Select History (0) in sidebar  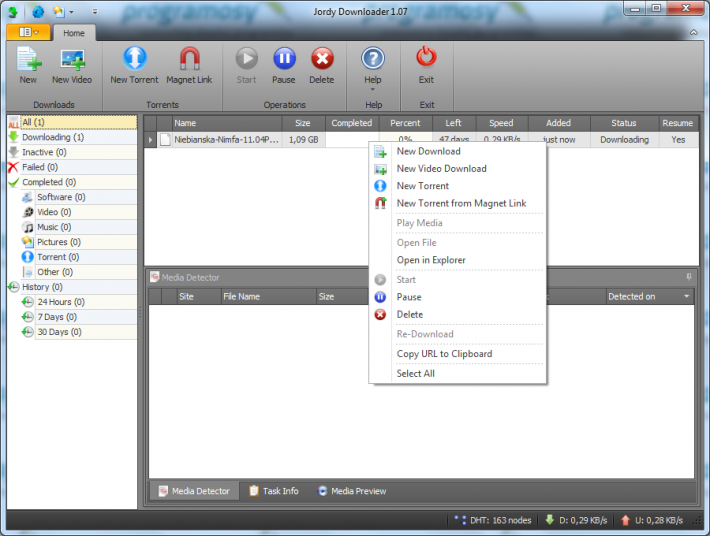coord(72,287)
